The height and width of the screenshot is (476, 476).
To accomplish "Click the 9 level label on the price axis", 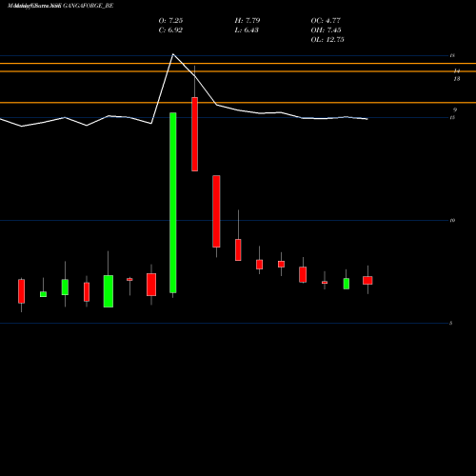I will [x=455, y=109].
